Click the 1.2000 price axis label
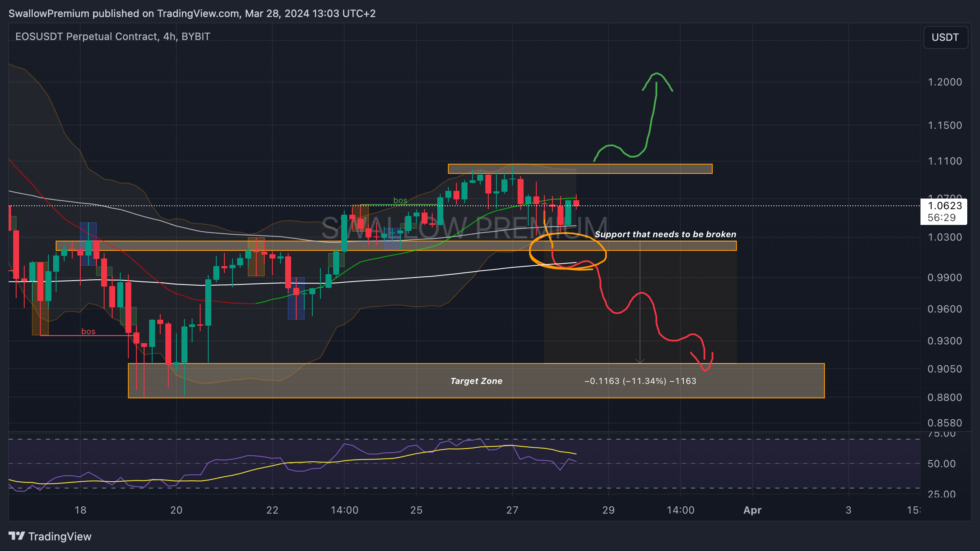This screenshot has height=551, width=980. pos(945,82)
